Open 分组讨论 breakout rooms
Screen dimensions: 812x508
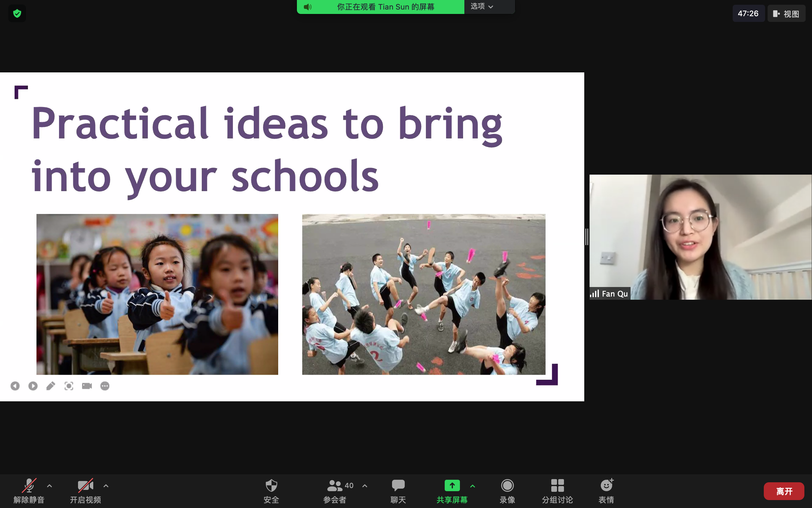click(x=557, y=491)
